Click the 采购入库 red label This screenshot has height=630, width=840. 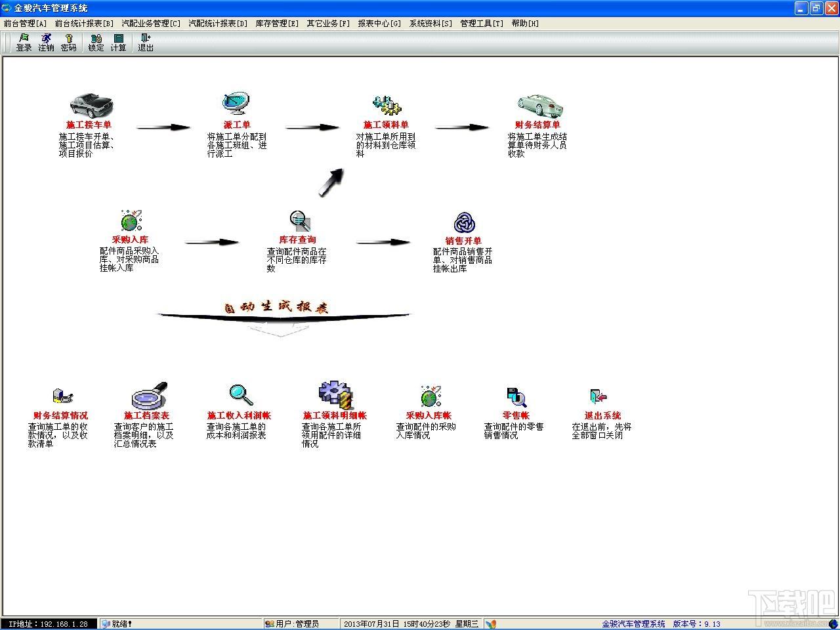130,240
